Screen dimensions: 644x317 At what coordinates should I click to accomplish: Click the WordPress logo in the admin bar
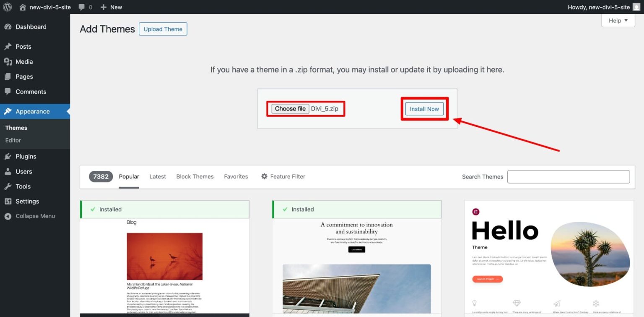point(7,7)
